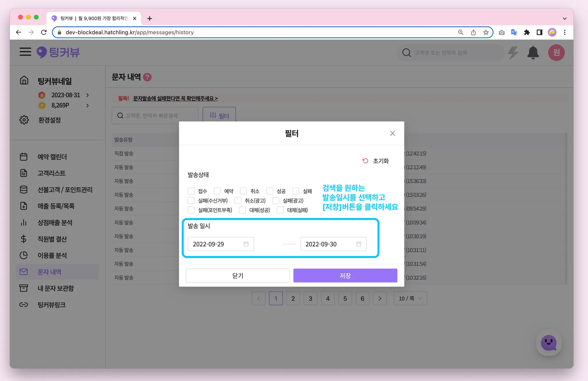Open 고객리스트 in the sidebar

pos(52,173)
